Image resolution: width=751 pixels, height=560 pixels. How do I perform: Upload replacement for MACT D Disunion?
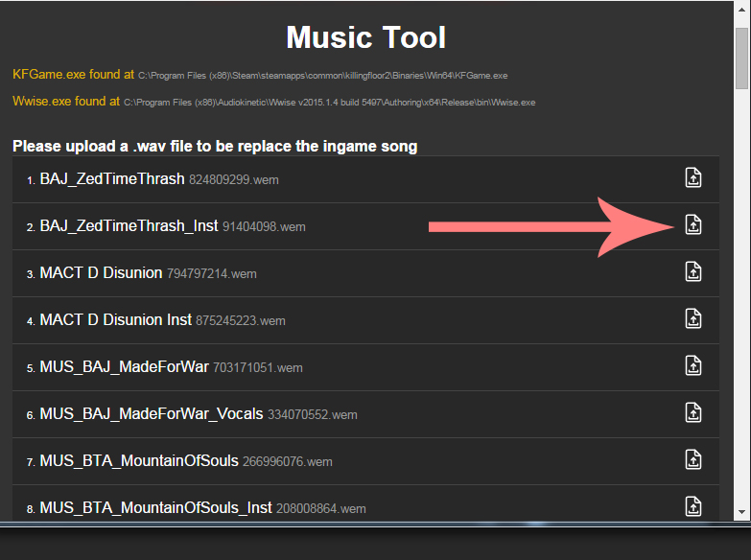(x=693, y=272)
